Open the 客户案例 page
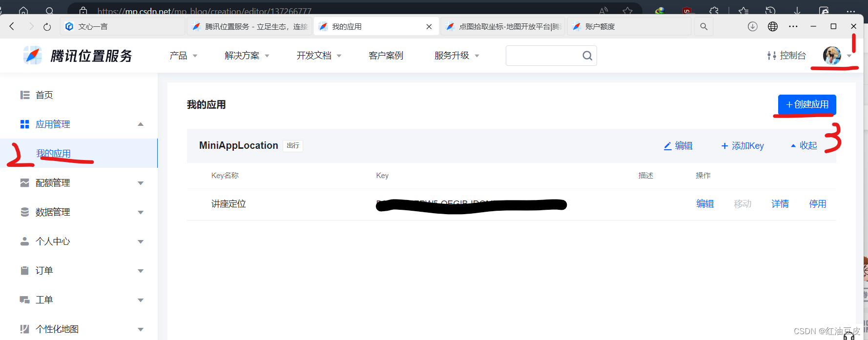Screen dimensions: 868x340 click(386, 56)
